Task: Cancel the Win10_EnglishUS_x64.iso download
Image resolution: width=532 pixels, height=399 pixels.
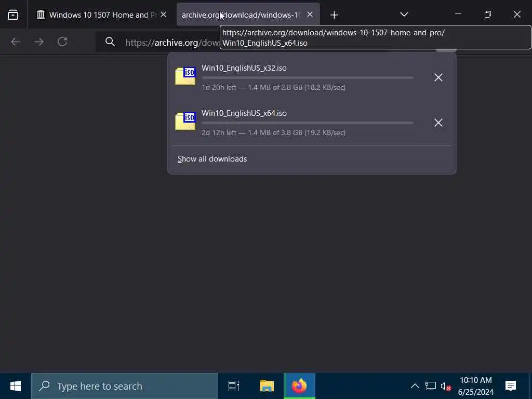Action: pyautogui.click(x=438, y=123)
